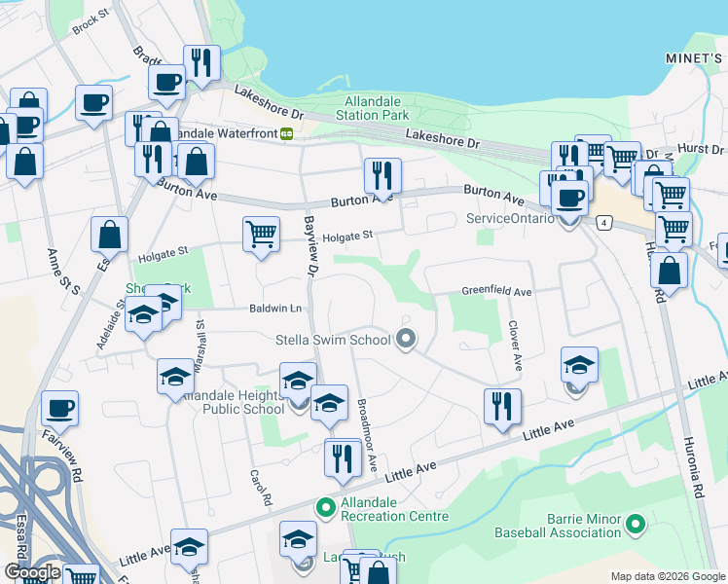The height and width of the screenshot is (584, 728).
Task: Click the school marker on Little Ave near bottom left
Action: [x=189, y=548]
